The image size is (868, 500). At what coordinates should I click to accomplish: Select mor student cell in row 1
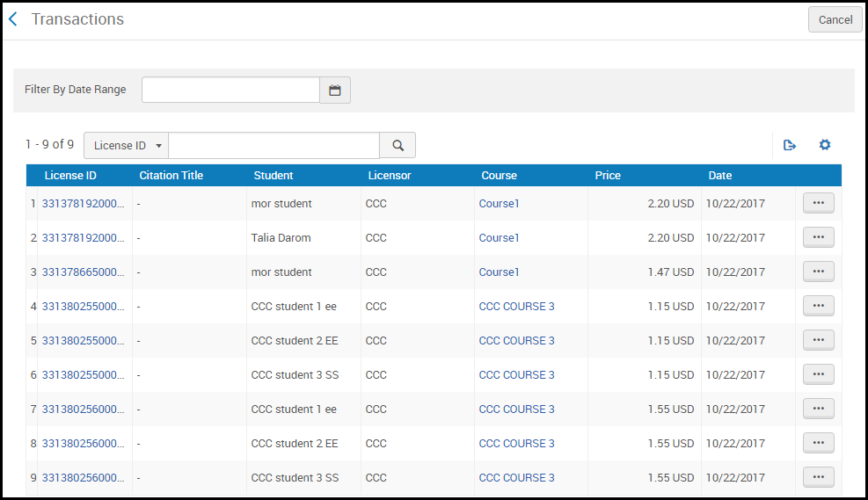[281, 204]
